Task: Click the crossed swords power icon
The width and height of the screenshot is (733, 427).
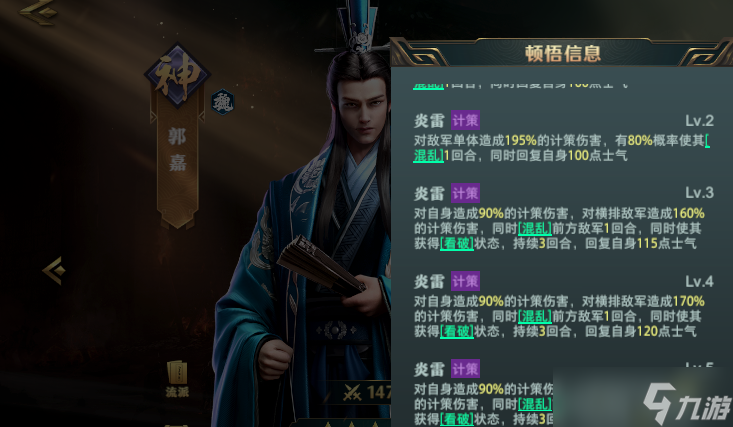Action: coord(352,393)
